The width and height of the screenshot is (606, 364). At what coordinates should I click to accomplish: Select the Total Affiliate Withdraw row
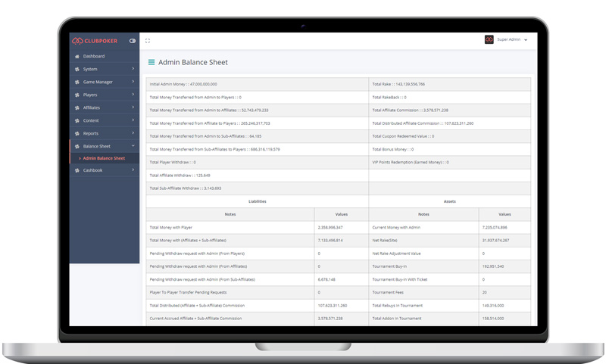258,176
